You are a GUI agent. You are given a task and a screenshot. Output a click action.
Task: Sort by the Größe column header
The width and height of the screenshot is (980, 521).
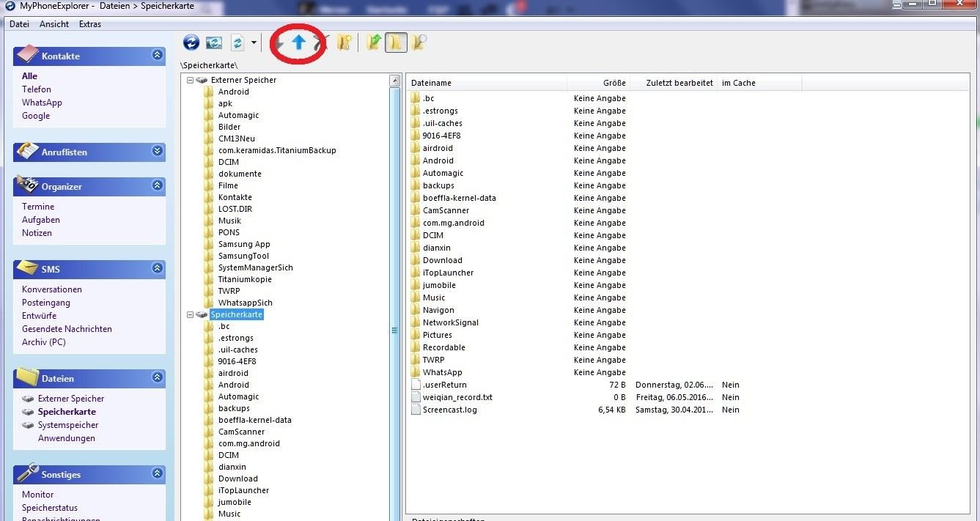point(599,83)
